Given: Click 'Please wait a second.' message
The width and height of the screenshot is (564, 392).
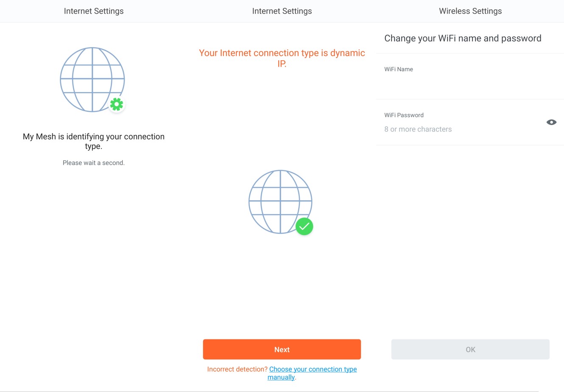Looking at the screenshot, I should (94, 163).
